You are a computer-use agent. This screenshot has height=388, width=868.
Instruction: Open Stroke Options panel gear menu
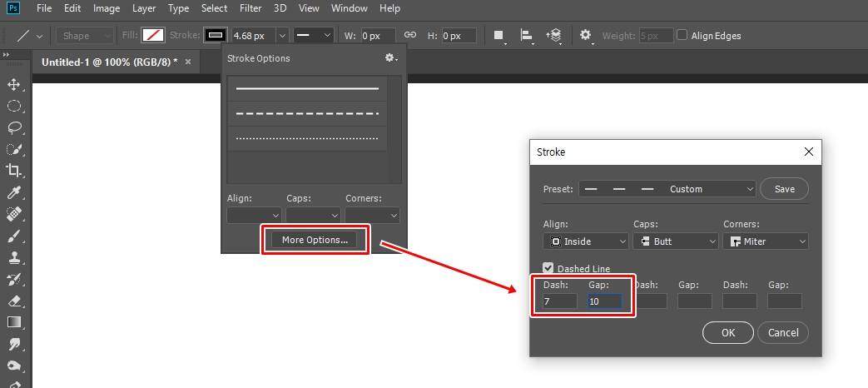[x=391, y=57]
